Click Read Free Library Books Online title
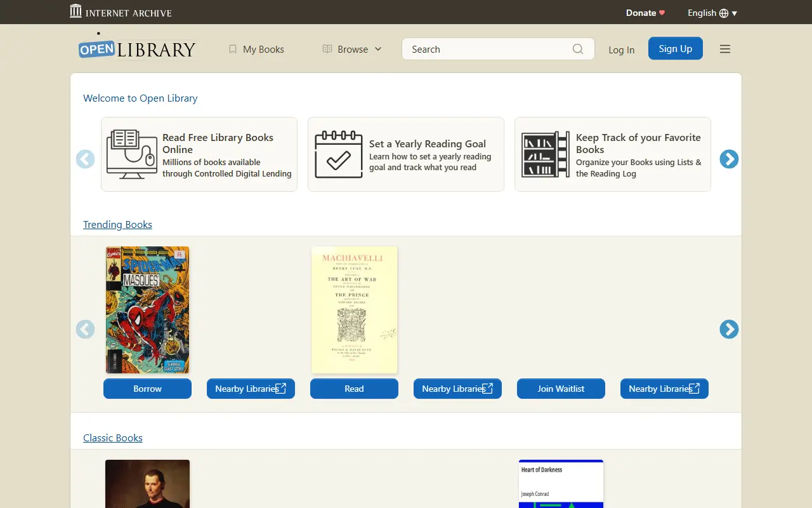 pos(218,144)
